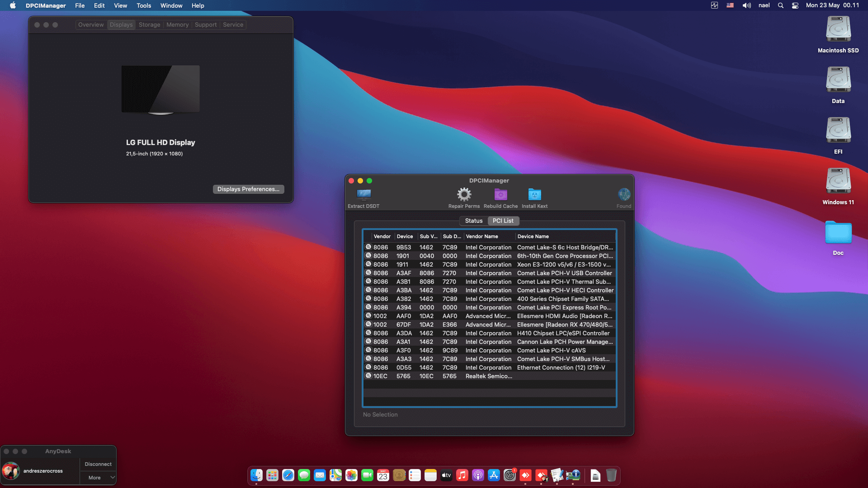Screen dimensions: 868x488
Task: Open the Install Kext folder icon
Action: (x=534, y=195)
